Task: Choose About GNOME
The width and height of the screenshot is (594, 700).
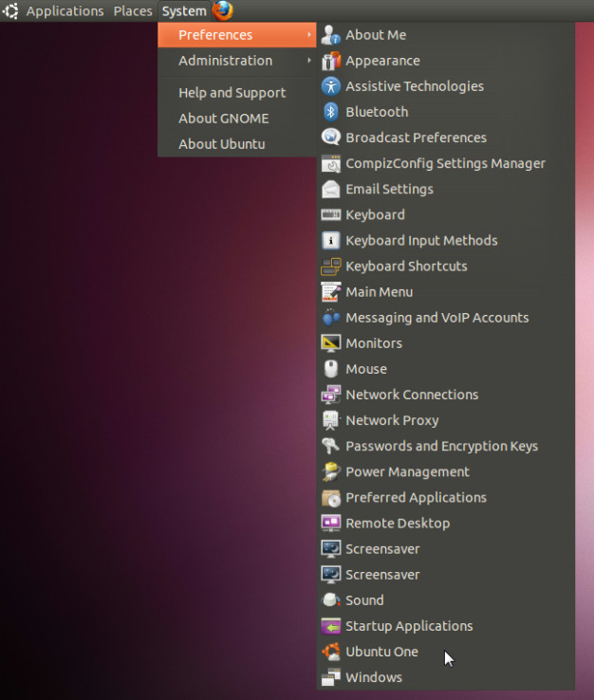Action: [237, 119]
